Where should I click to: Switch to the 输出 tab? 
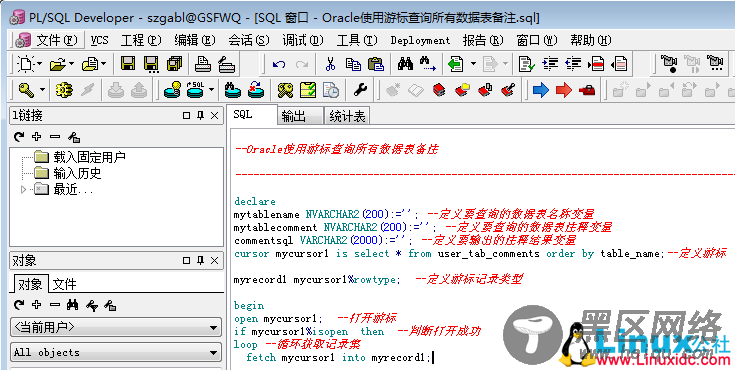[x=300, y=116]
